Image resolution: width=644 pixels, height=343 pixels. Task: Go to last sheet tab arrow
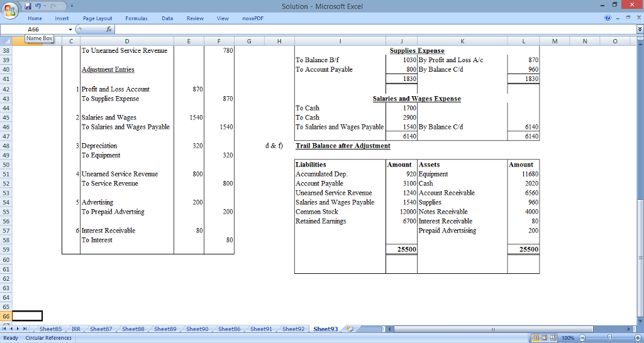25,329
